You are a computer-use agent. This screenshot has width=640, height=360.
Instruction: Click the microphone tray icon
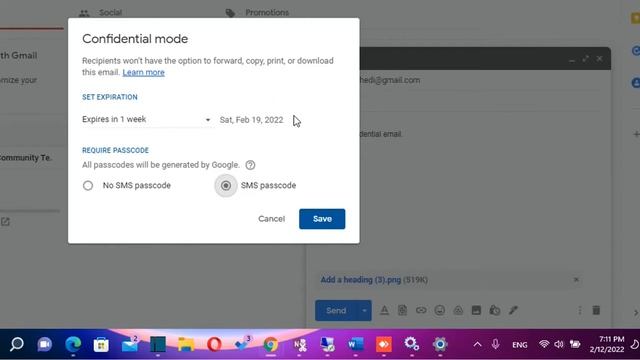pos(496,344)
